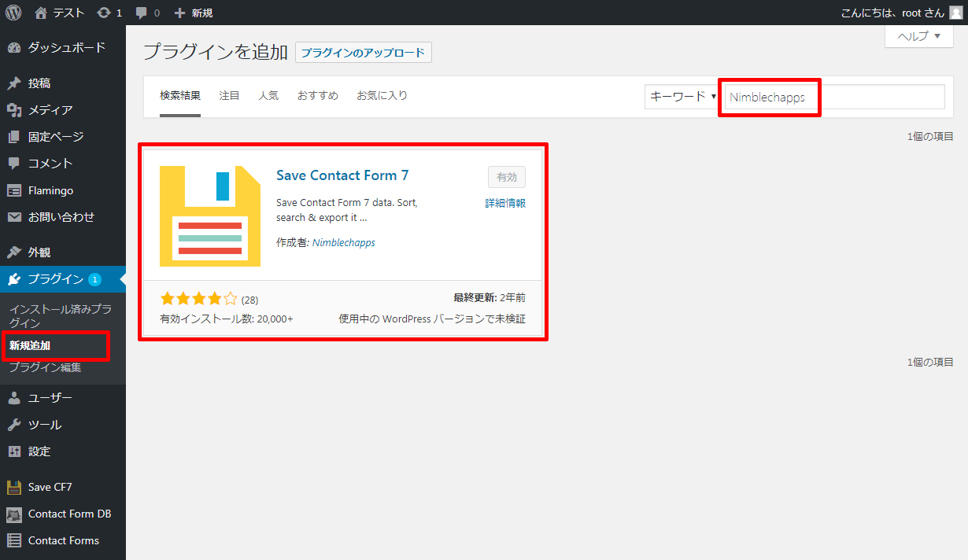Click the プラグインのアップロード button

tap(363, 53)
